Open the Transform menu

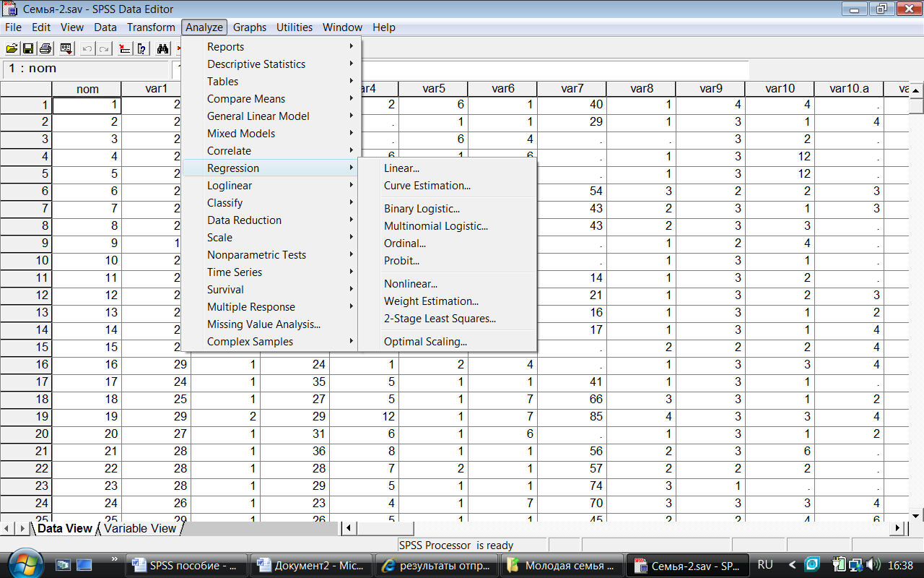pyautogui.click(x=151, y=27)
